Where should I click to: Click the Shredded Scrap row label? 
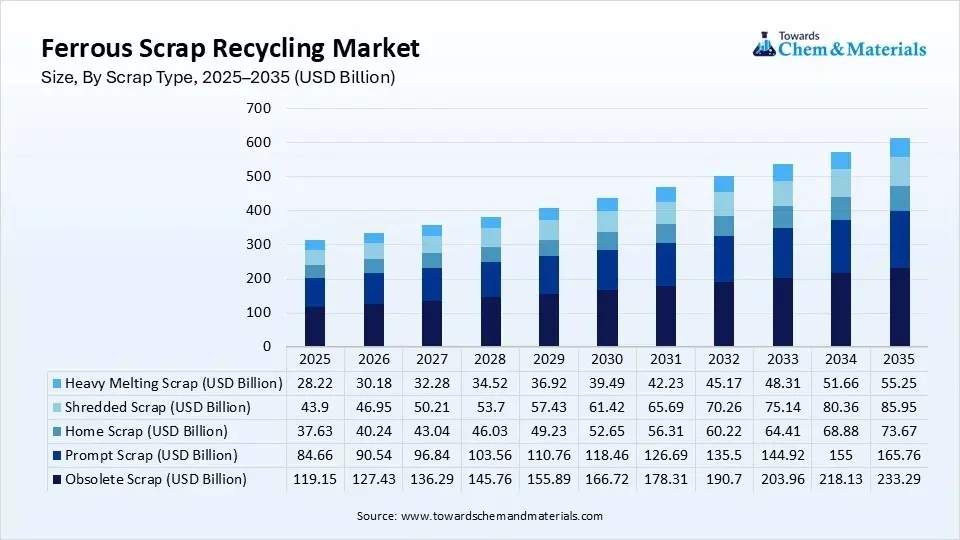(158, 407)
